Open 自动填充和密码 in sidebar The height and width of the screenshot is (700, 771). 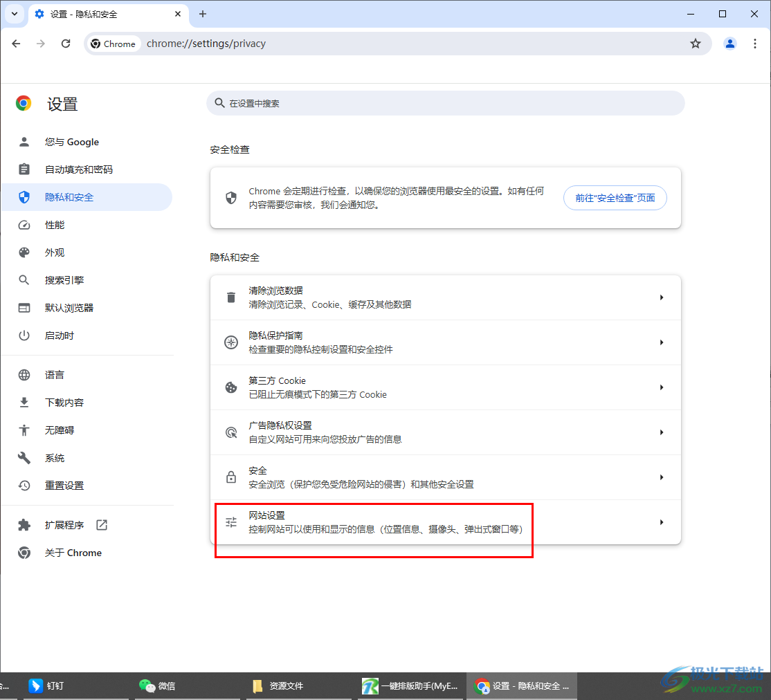click(87, 169)
